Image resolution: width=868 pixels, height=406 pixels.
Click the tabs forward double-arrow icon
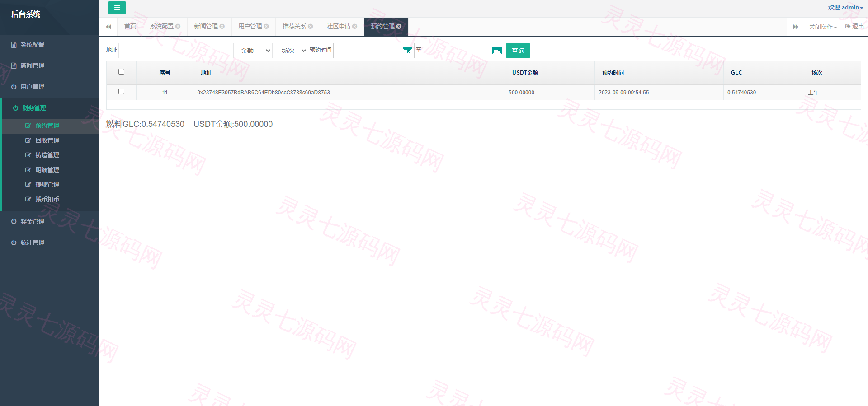coord(796,27)
